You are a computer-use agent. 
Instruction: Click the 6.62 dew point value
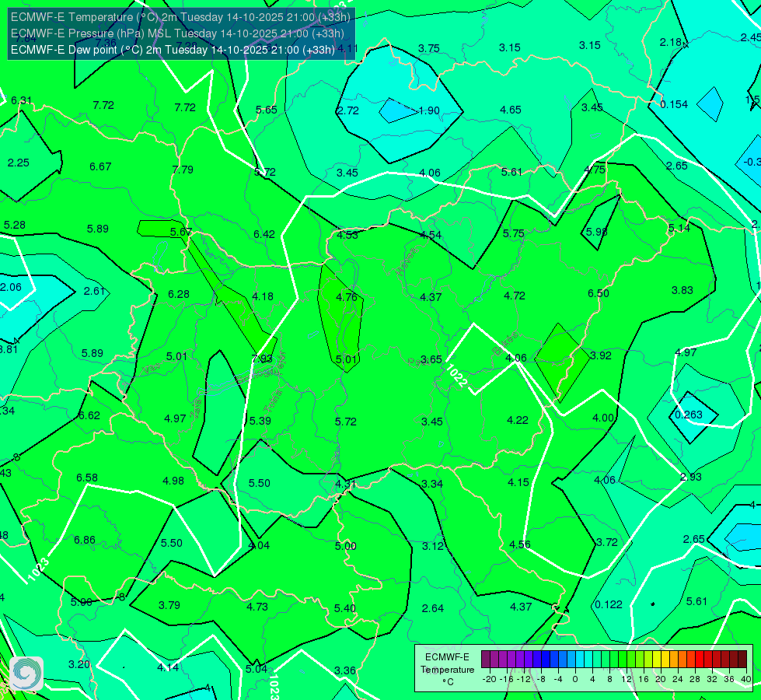click(x=89, y=416)
